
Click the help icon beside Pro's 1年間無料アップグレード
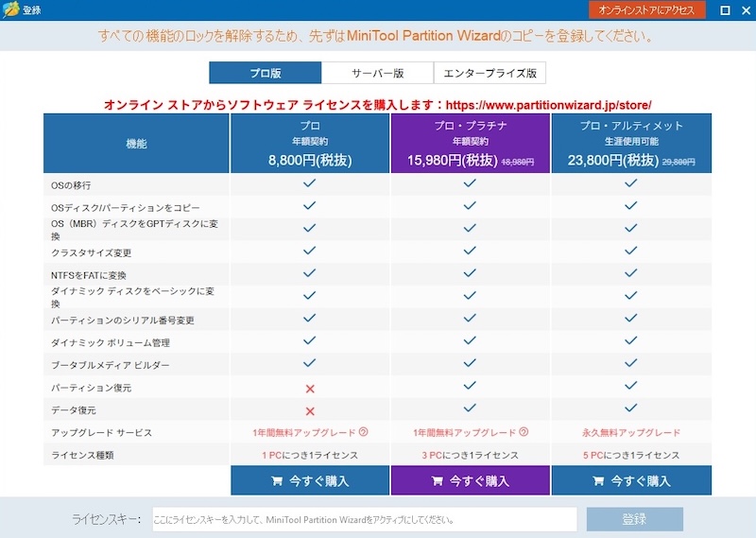click(364, 433)
